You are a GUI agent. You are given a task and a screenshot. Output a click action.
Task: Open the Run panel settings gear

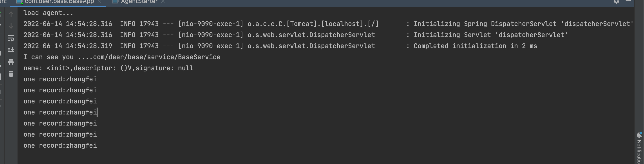(616, 2)
